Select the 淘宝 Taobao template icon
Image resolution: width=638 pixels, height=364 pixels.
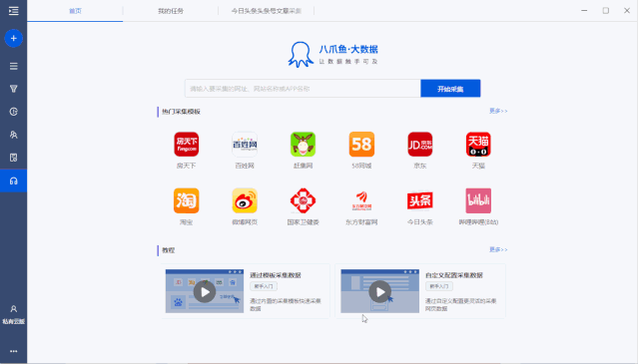click(187, 200)
